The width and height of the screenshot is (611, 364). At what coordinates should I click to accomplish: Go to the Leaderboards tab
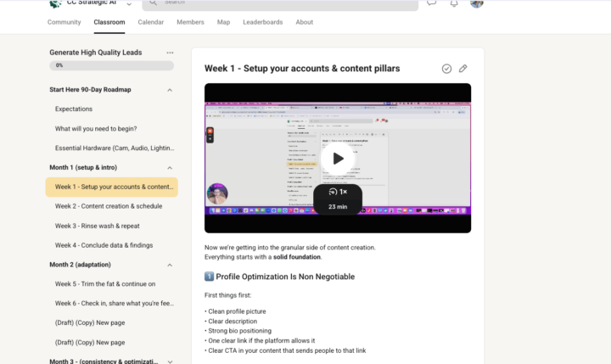coord(262,22)
